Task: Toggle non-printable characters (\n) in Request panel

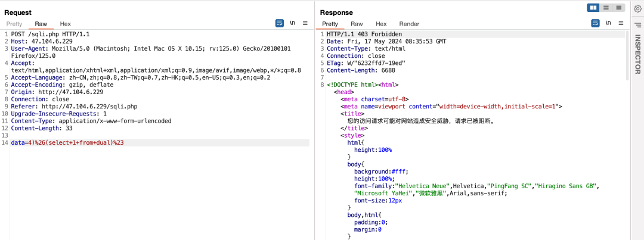Action: [x=292, y=23]
